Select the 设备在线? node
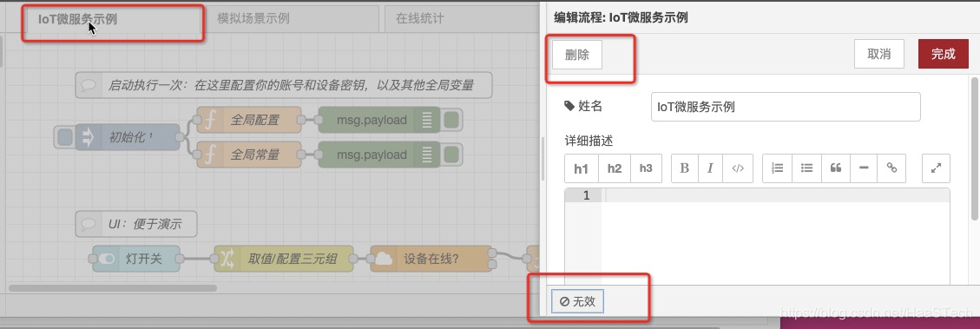The height and width of the screenshot is (329, 980). pos(431,259)
